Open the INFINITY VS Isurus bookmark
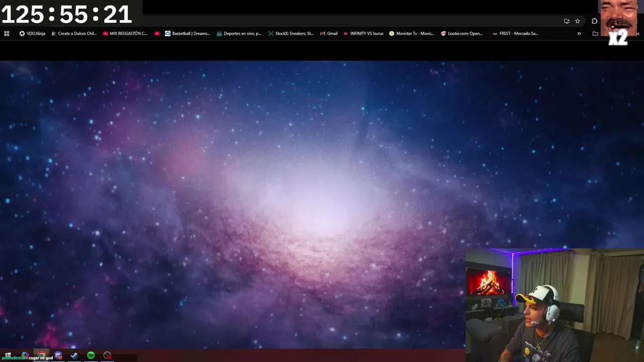Viewport: 644px width, 362px height. 363,34
